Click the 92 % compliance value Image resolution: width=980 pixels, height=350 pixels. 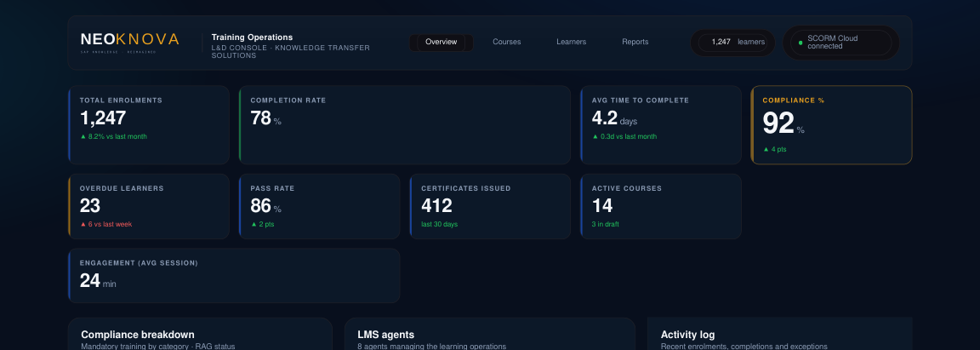[783, 123]
